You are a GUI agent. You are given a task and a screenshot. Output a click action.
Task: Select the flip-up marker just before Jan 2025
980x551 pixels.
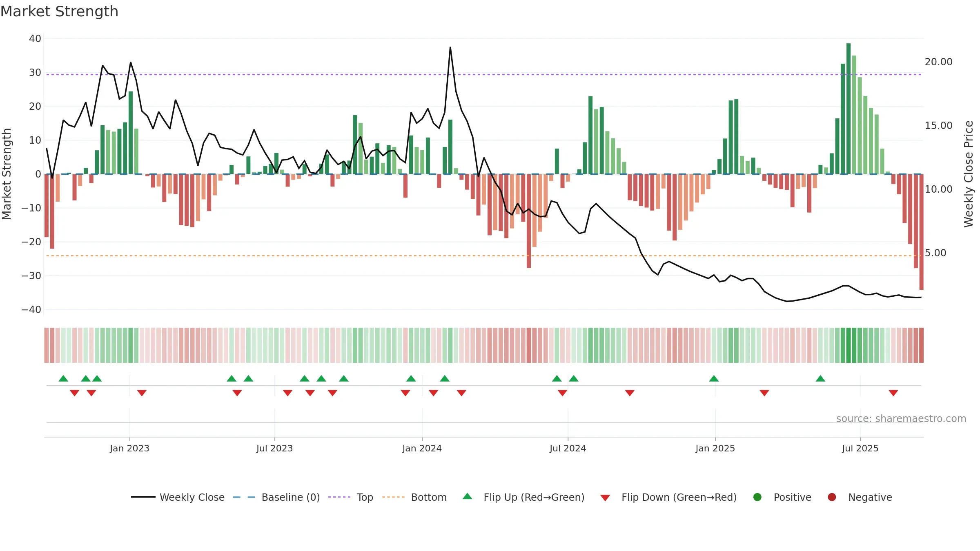[x=714, y=378]
